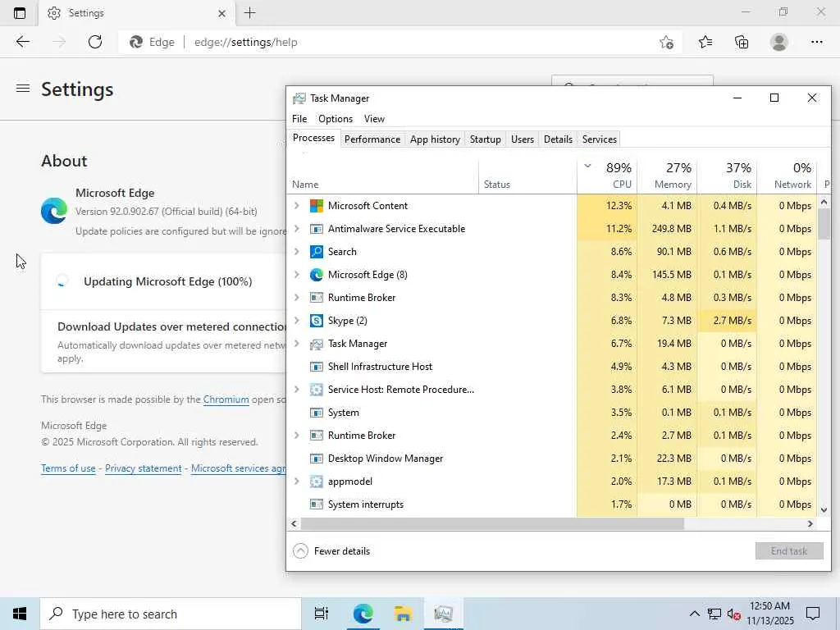This screenshot has height=630, width=840.
Task: Sort processes by Memory column header
Action: pyautogui.click(x=667, y=176)
